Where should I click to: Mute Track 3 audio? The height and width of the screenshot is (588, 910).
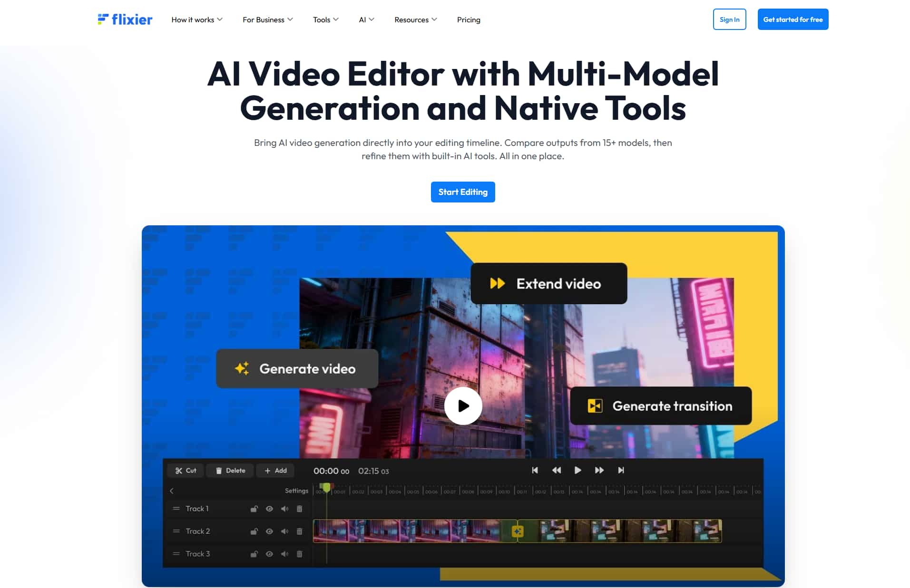click(284, 554)
